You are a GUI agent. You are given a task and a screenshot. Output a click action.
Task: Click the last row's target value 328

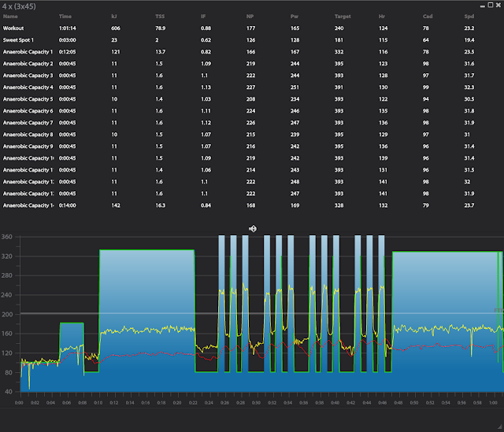[x=339, y=205]
